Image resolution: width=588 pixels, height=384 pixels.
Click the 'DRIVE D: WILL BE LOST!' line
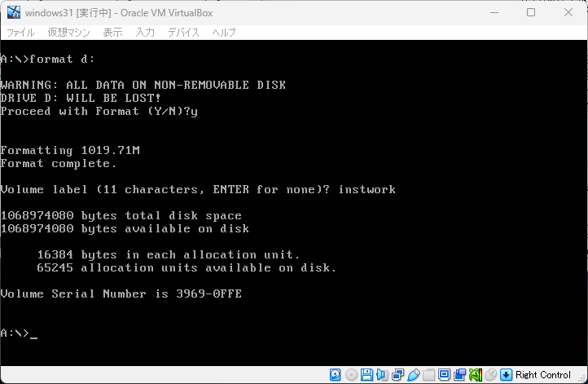click(x=81, y=99)
